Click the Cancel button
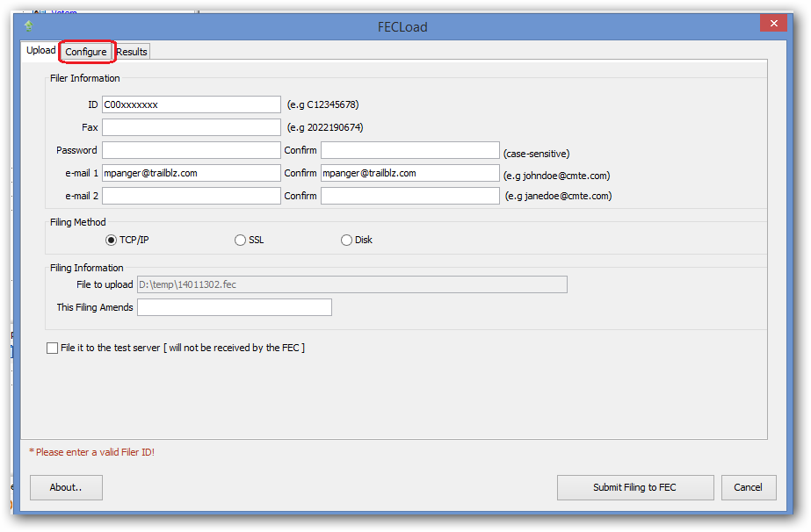 749,487
